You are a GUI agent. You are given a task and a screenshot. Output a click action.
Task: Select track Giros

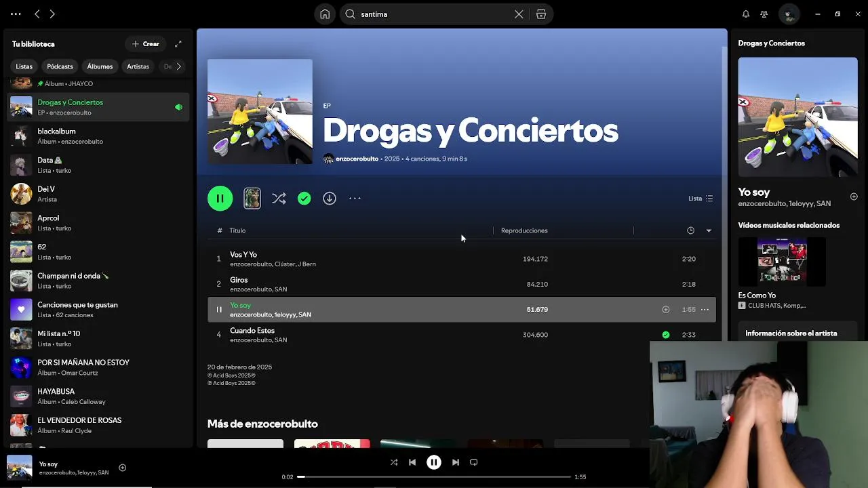[x=462, y=284]
